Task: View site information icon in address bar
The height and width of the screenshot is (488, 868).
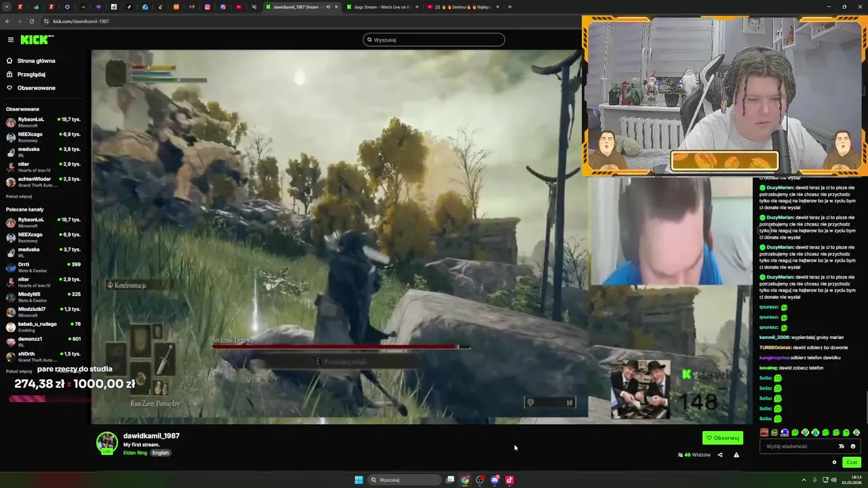Action: point(46,21)
